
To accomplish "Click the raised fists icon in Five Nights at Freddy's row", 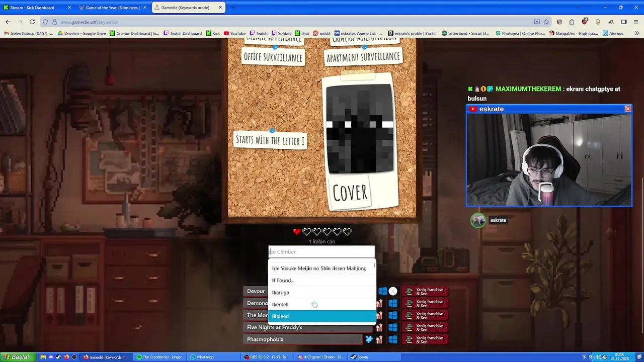I will [379, 327].
